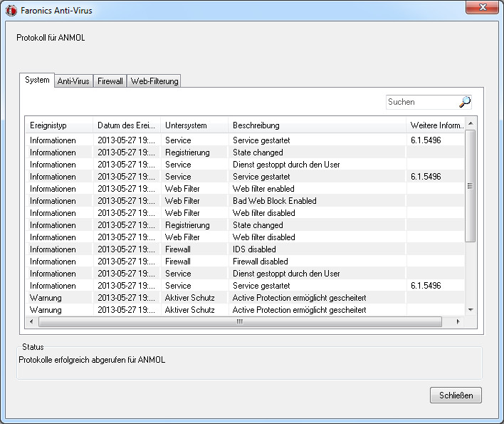
Task: Click the vertical scrollbar up arrow
Action: coord(471,123)
